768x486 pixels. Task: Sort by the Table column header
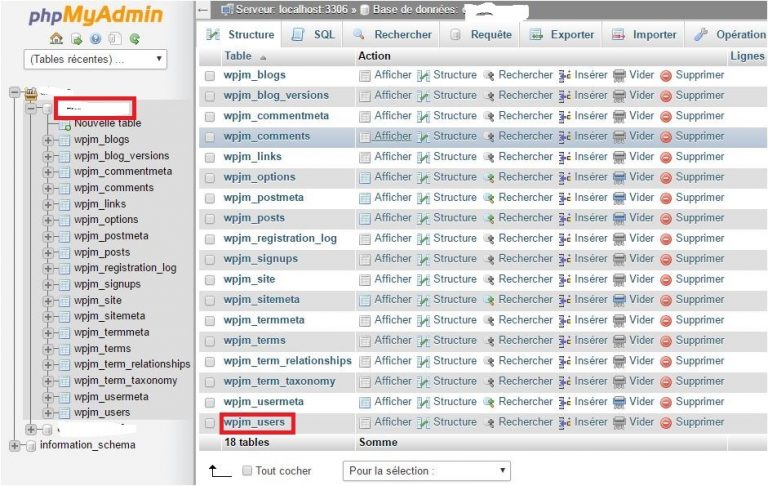(x=238, y=56)
